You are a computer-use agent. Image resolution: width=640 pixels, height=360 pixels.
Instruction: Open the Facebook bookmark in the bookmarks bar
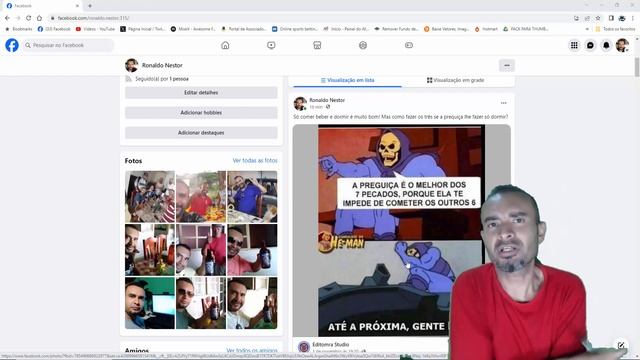pos(54,29)
